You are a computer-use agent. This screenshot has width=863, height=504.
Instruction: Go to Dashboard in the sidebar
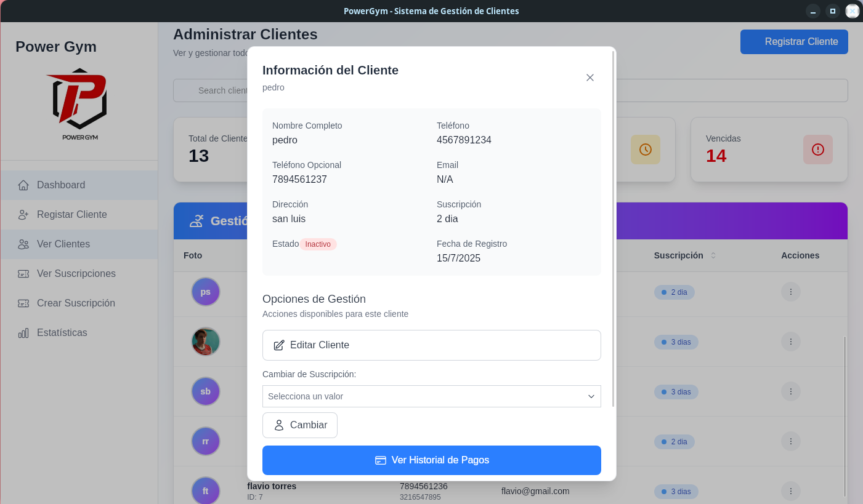79,185
